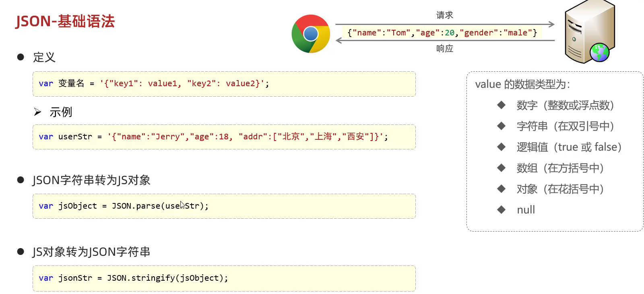Click the arrowhead marker before 示例
This screenshot has height=294, width=644.
pos(38,112)
